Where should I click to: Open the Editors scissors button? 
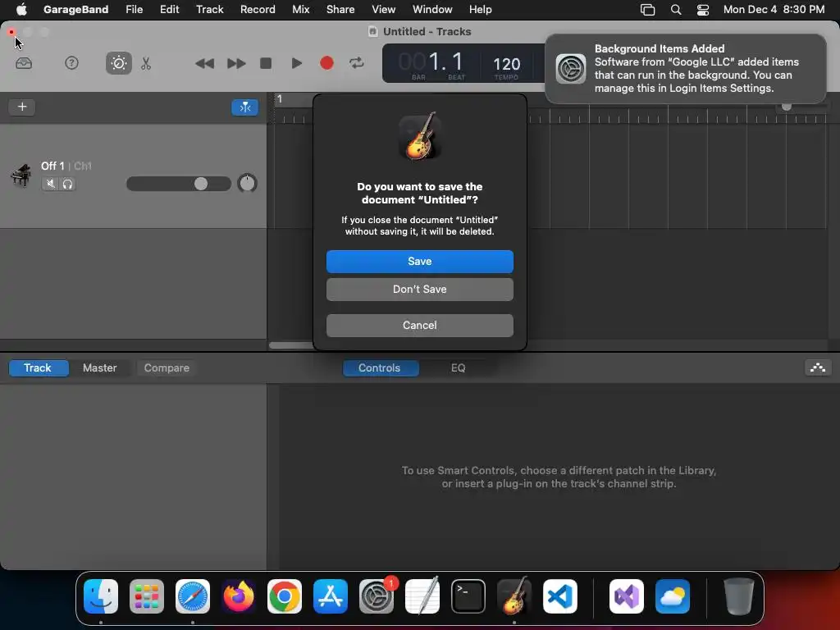(146, 63)
